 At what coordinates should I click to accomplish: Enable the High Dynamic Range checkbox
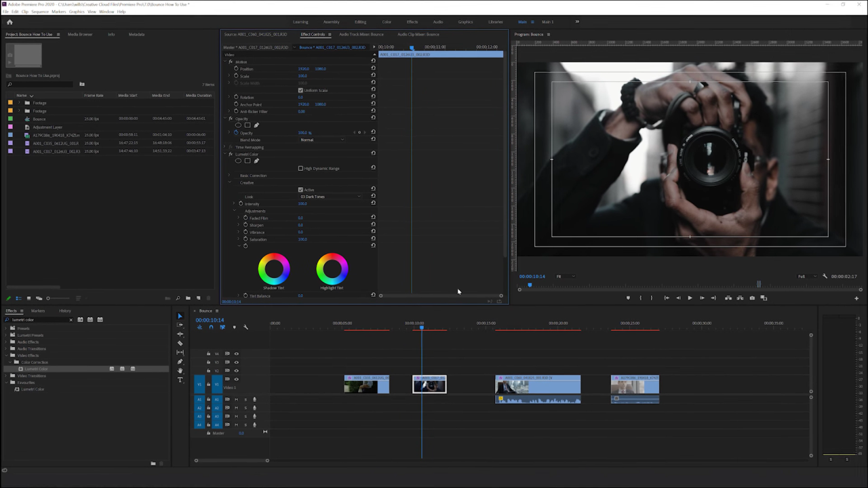(300, 168)
